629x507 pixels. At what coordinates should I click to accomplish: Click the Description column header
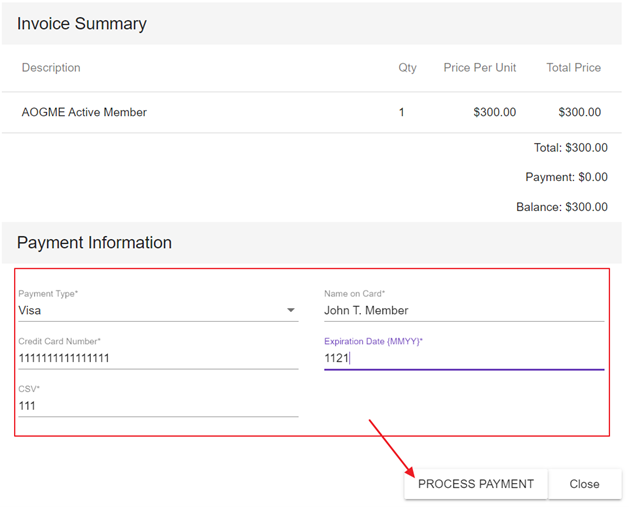[x=51, y=67]
